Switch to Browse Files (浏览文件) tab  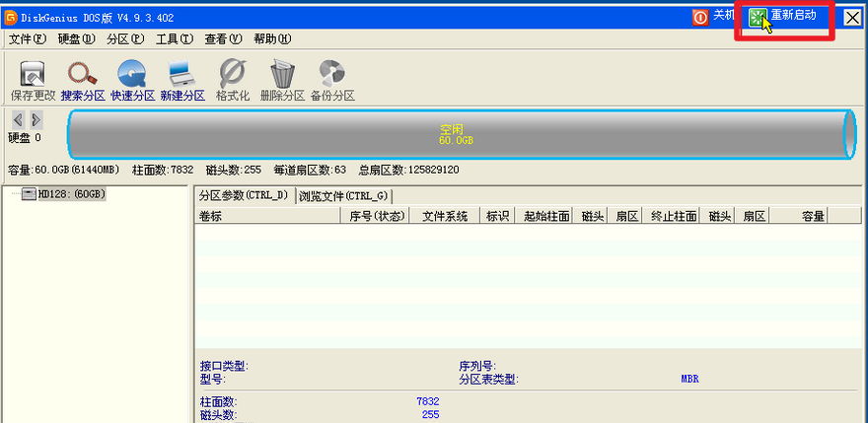coord(344,196)
